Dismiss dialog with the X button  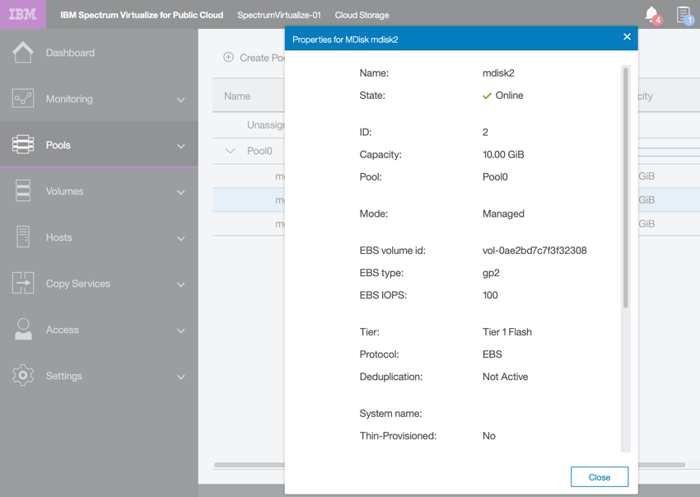627,37
